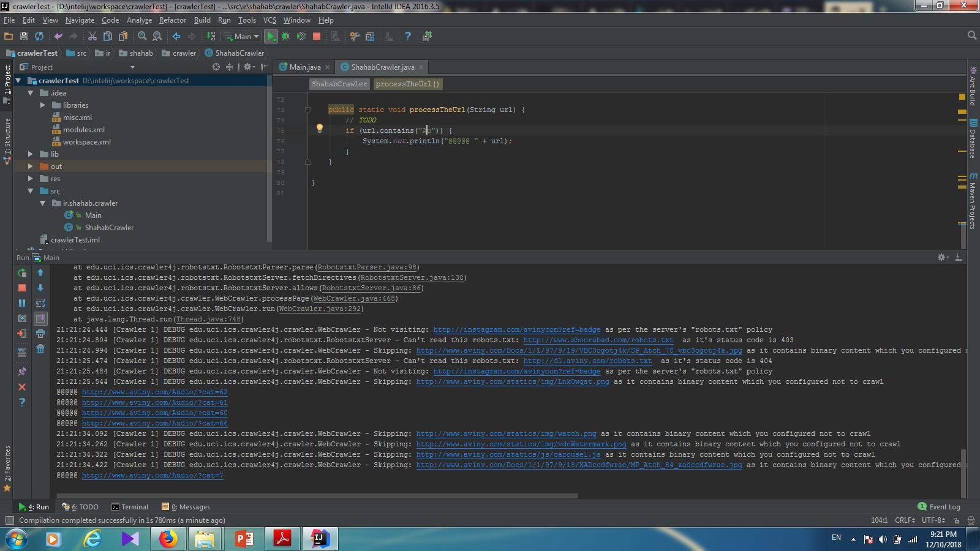
Task: Click the Copy icon in toolbar
Action: 108,36
